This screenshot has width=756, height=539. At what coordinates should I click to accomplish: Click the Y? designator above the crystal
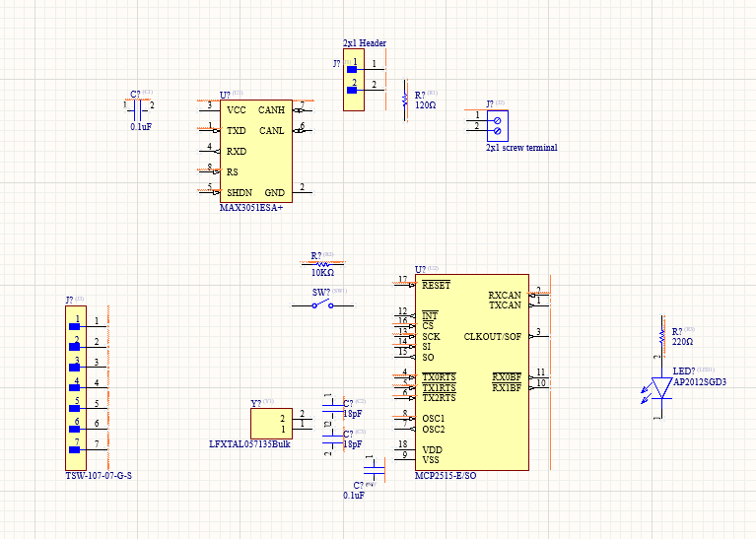tap(255, 403)
